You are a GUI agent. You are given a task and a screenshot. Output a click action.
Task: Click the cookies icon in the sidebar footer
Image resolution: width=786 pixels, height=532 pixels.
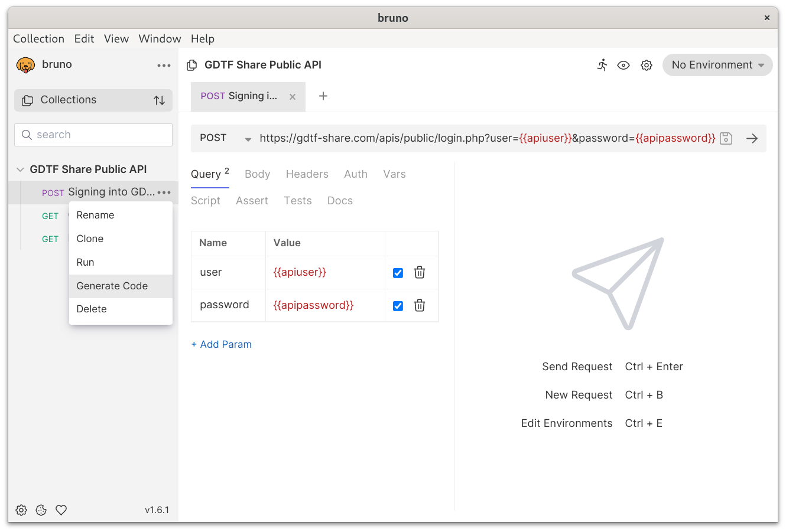[x=41, y=510]
